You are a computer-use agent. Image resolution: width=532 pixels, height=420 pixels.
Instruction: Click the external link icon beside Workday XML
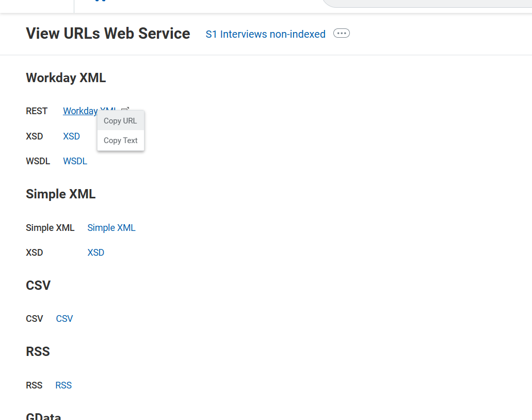(125, 110)
